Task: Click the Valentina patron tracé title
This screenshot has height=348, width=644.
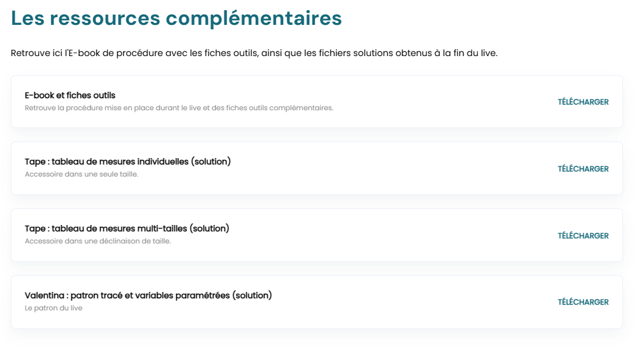Action: click(148, 295)
